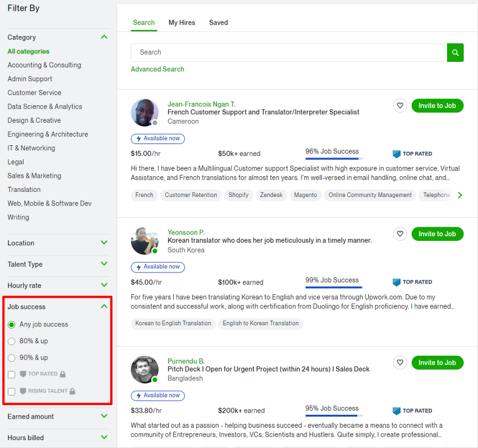Click heart icon on Yeonsoon P.'s profile

click(x=400, y=234)
